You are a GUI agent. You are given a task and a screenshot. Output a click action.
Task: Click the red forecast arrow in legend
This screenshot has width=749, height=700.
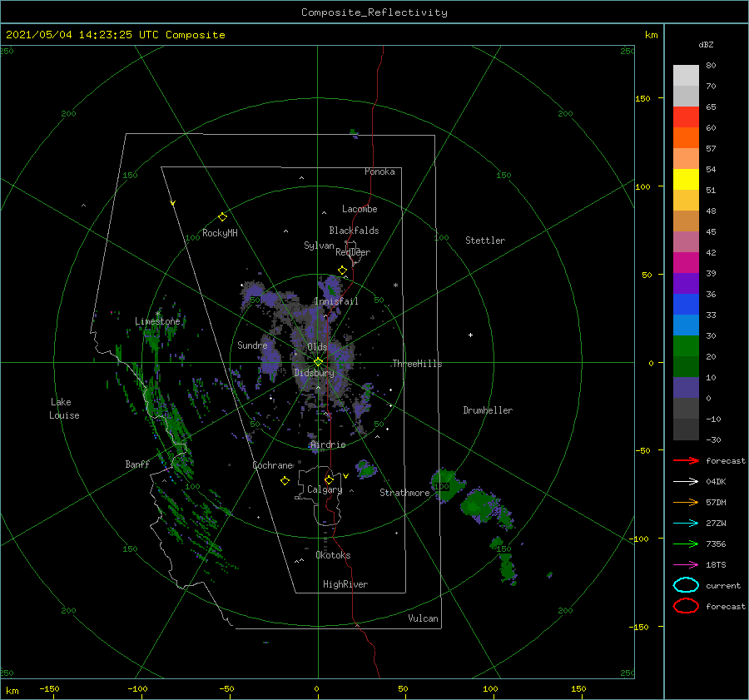686,460
